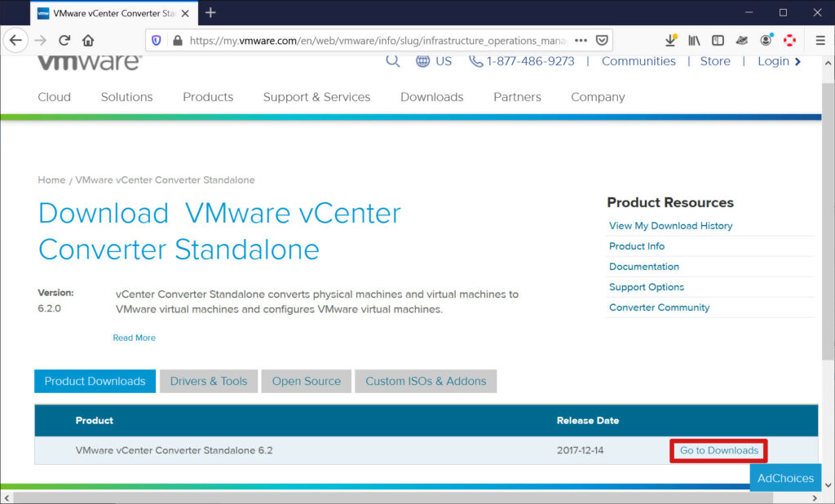This screenshot has height=504, width=835.
Task: Click the VMware vCenter Converter Standalone breadcrumb
Action: click(165, 180)
